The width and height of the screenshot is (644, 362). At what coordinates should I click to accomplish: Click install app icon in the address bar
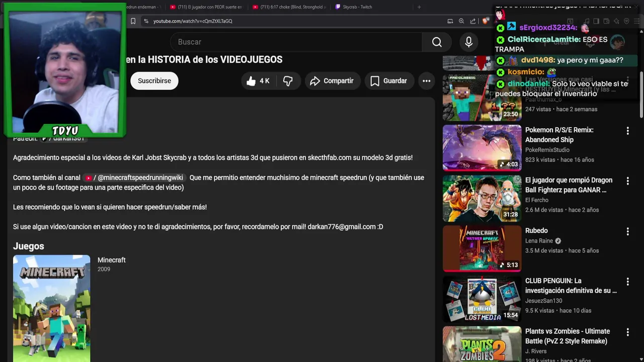click(450, 21)
